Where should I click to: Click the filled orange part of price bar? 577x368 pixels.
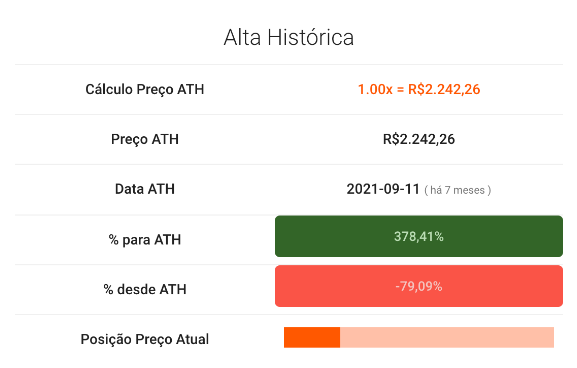coord(312,337)
